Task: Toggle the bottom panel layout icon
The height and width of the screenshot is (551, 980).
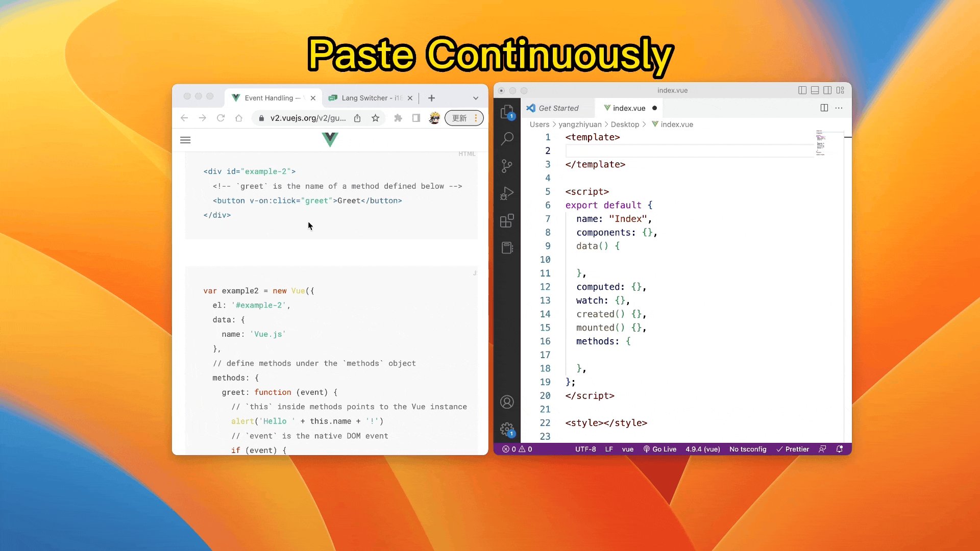Action: [815, 90]
